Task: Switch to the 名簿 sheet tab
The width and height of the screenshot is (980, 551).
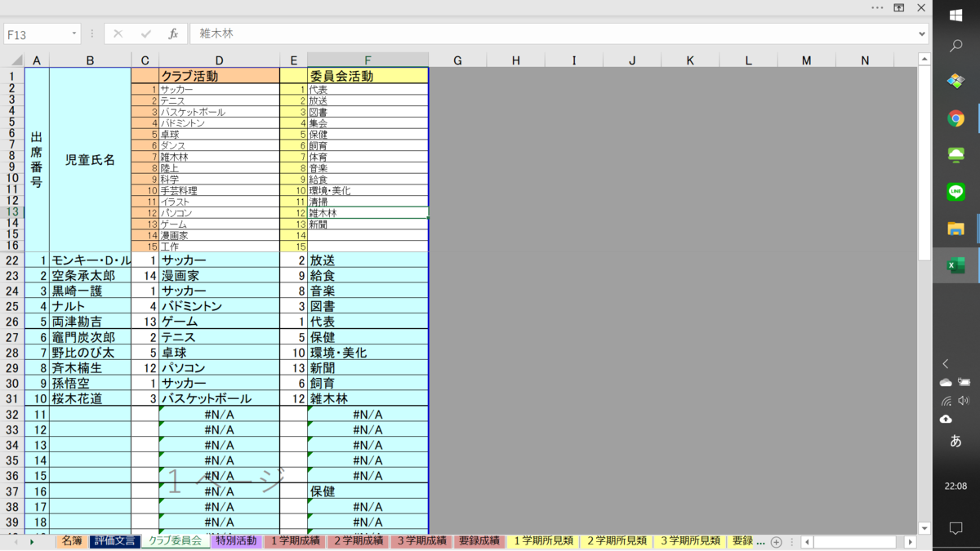Action: [72, 541]
